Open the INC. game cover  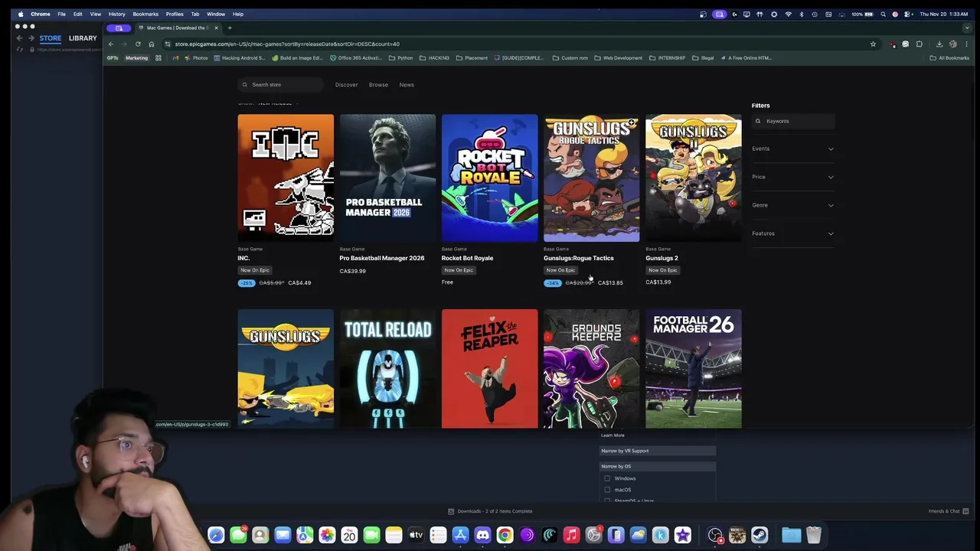click(286, 178)
